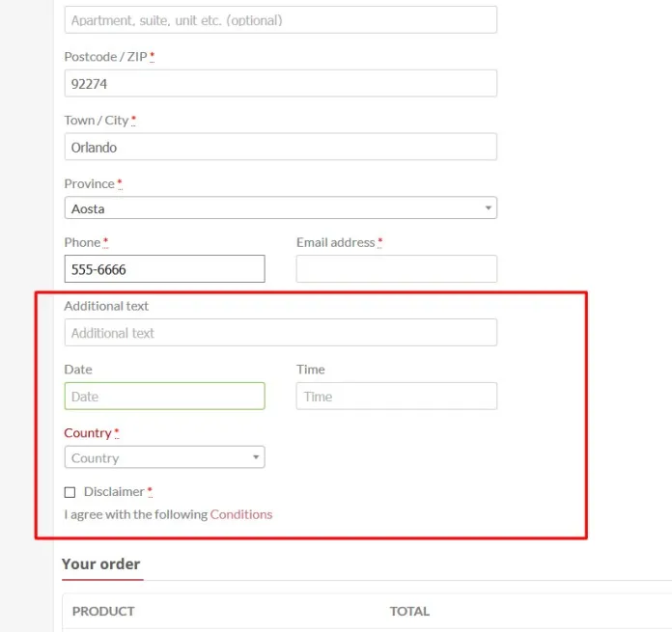Activate the Date input field
The width and height of the screenshot is (672, 632).
click(x=164, y=397)
